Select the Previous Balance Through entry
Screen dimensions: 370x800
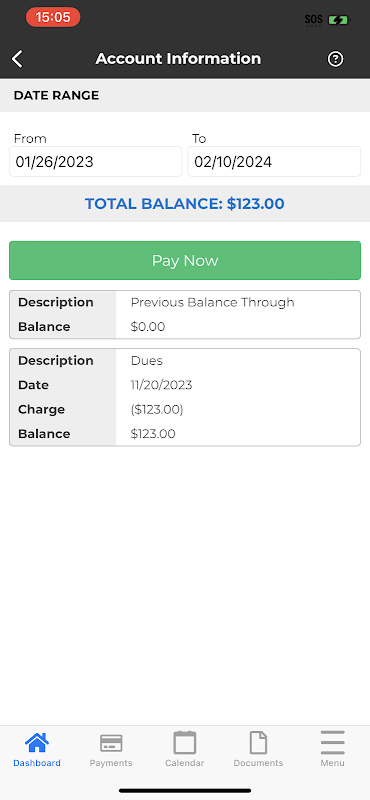[x=185, y=314]
